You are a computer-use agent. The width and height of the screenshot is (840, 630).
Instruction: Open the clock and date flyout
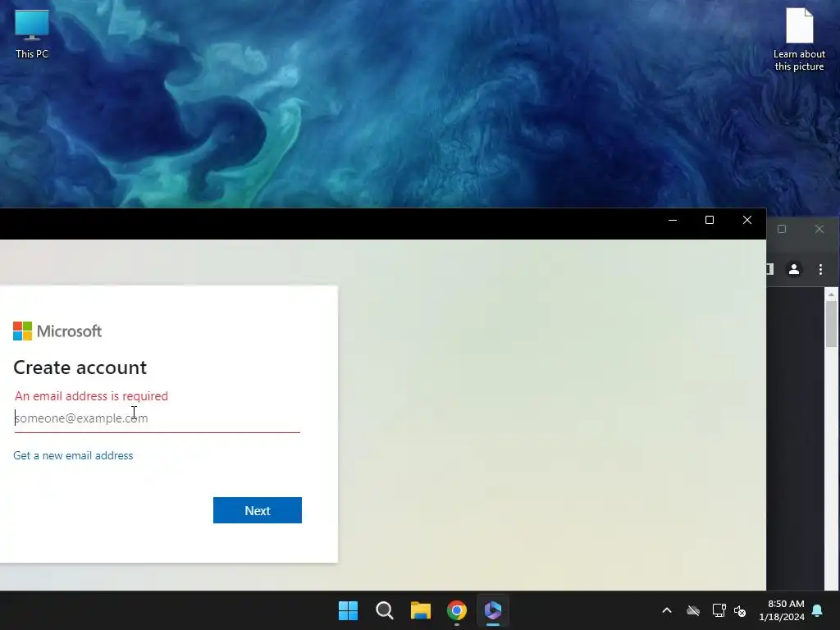[782, 610]
